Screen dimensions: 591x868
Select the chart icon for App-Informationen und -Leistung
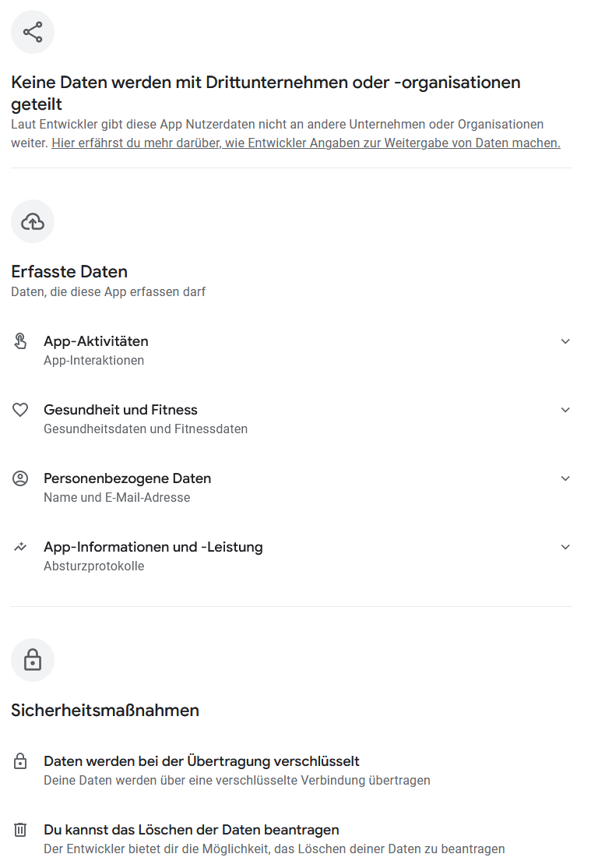tap(19, 547)
